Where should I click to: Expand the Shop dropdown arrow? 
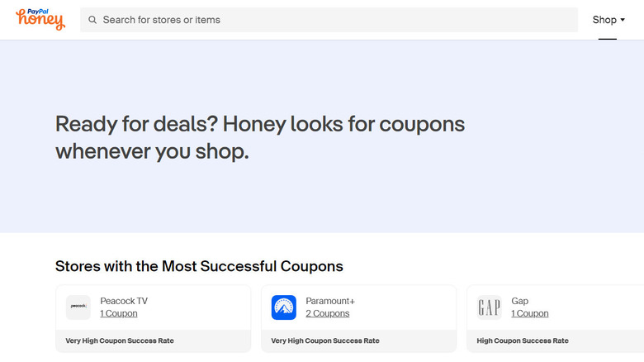click(x=623, y=20)
